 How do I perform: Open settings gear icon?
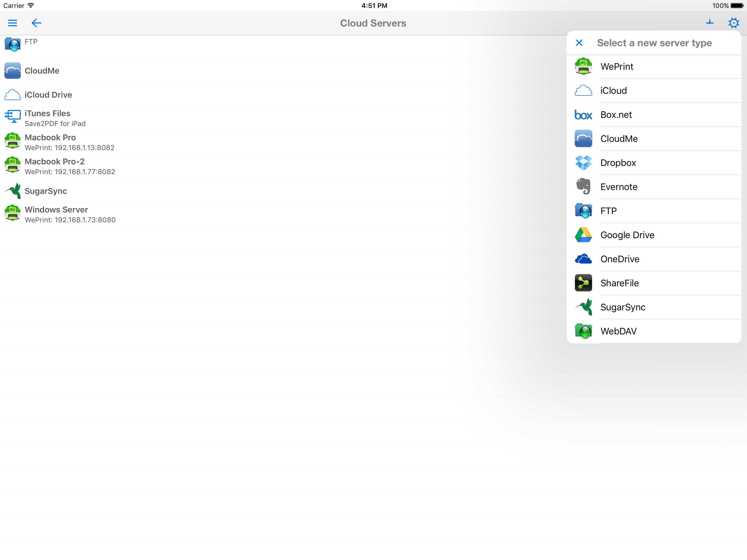(x=733, y=23)
